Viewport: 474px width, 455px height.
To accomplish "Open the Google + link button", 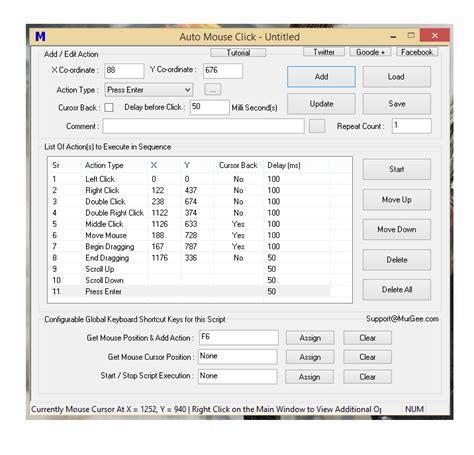I will pyautogui.click(x=370, y=52).
